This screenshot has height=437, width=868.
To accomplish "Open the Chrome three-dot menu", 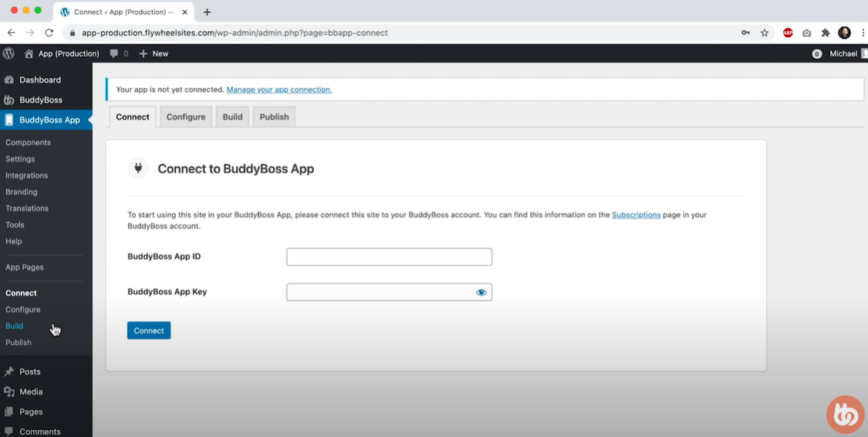I will tap(863, 32).
